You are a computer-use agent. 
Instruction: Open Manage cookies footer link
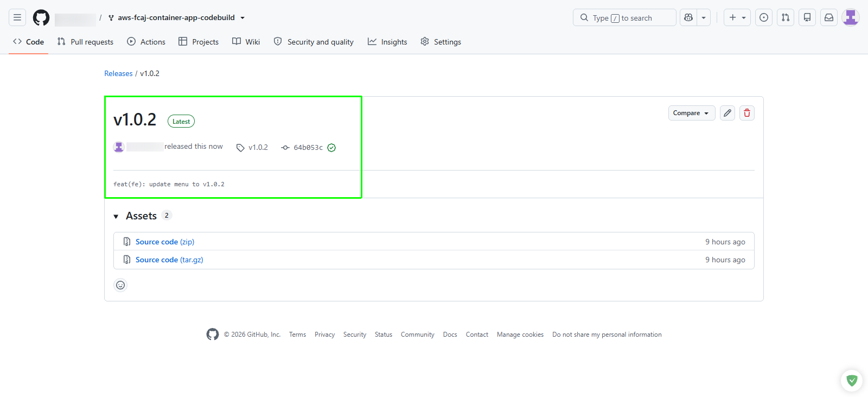point(520,335)
